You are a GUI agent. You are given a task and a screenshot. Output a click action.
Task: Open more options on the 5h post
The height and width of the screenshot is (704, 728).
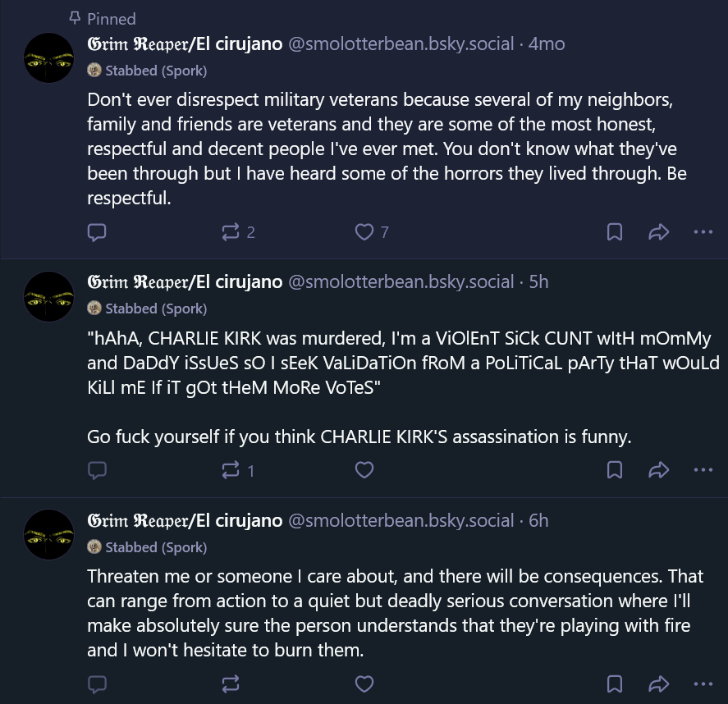click(x=703, y=470)
